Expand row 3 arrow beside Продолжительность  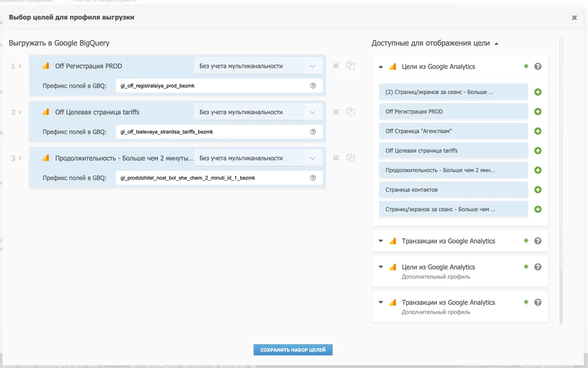coord(20,158)
